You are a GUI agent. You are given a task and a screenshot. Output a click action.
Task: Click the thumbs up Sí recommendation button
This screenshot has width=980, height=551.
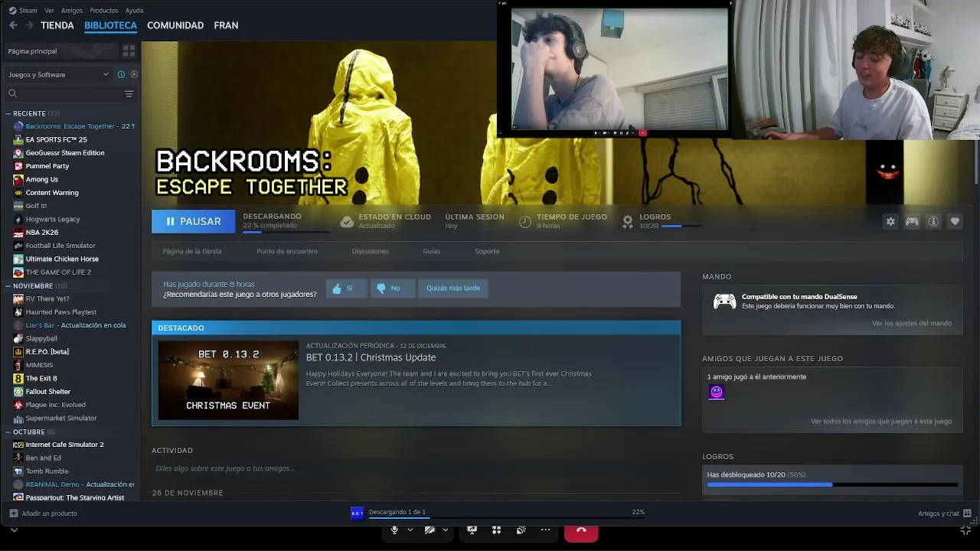(346, 288)
